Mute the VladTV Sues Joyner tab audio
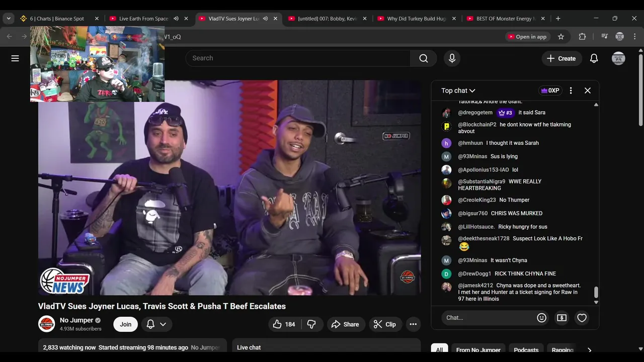 coord(265,19)
